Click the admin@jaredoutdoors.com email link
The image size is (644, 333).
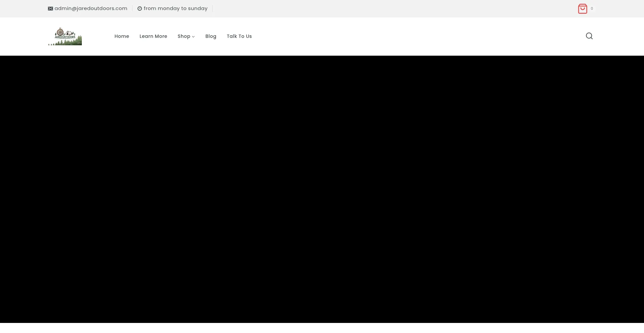click(x=91, y=8)
